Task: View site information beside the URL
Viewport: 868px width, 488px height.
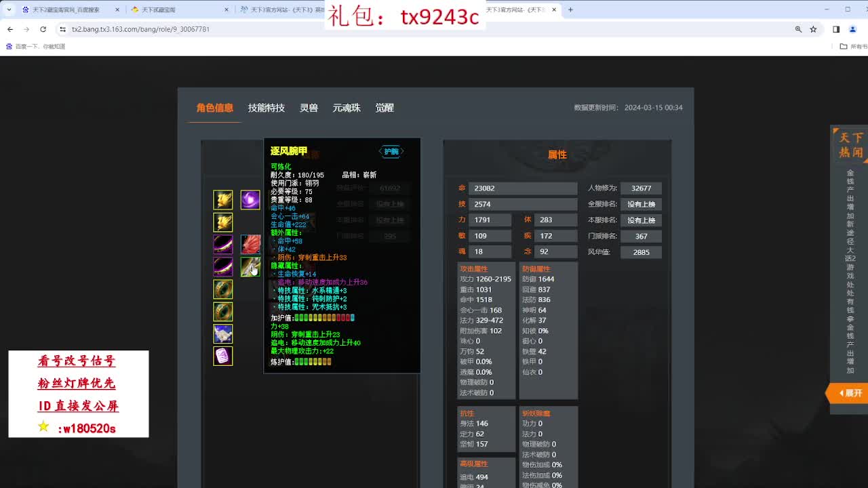Action: click(63, 29)
